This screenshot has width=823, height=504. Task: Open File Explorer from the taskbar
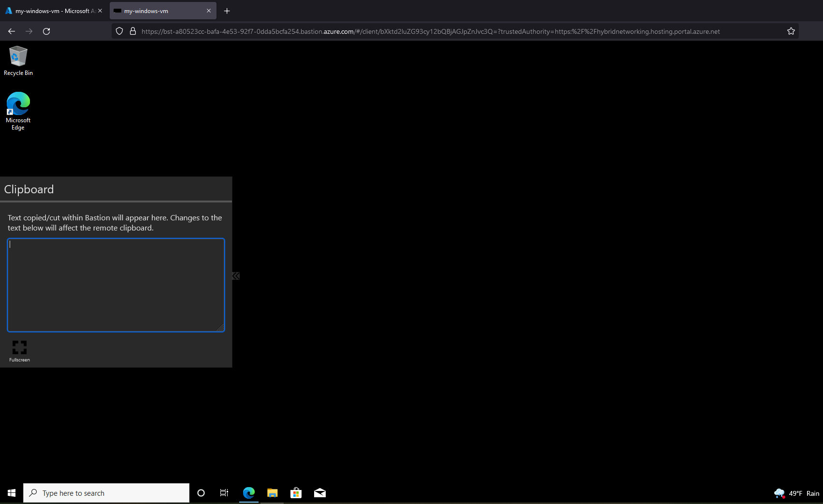click(273, 493)
